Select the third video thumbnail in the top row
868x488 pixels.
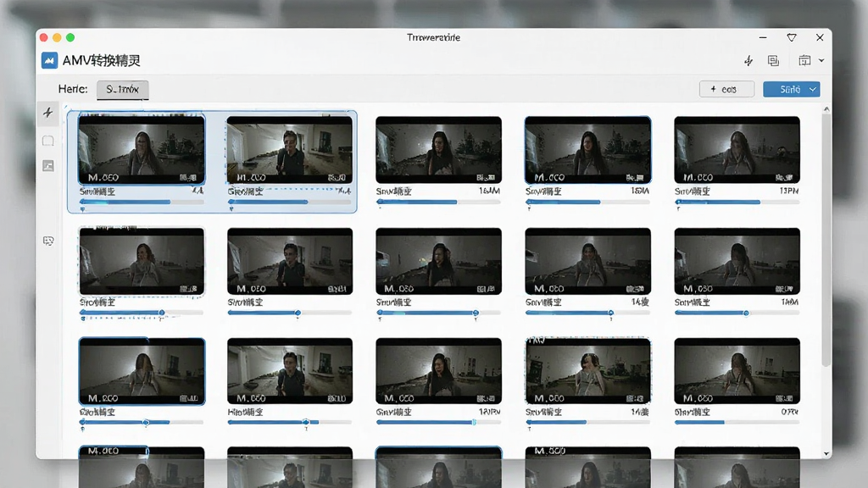(x=438, y=149)
